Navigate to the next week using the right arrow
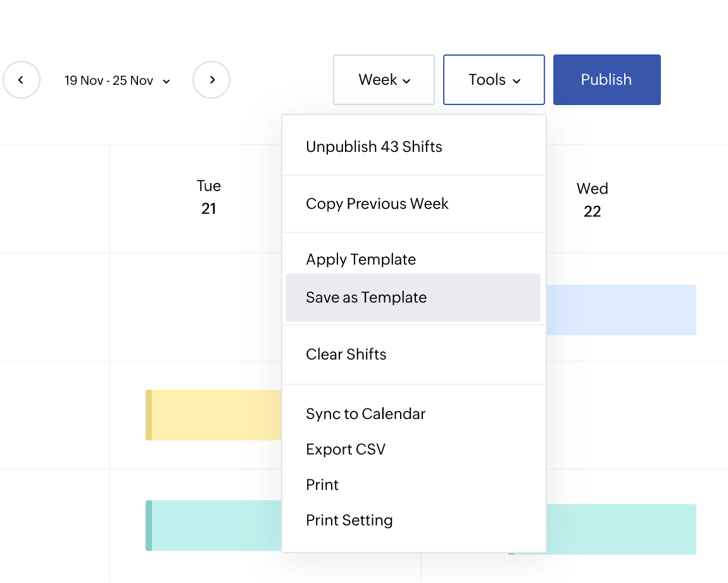Screen dimensions: 728x583 click(x=211, y=80)
